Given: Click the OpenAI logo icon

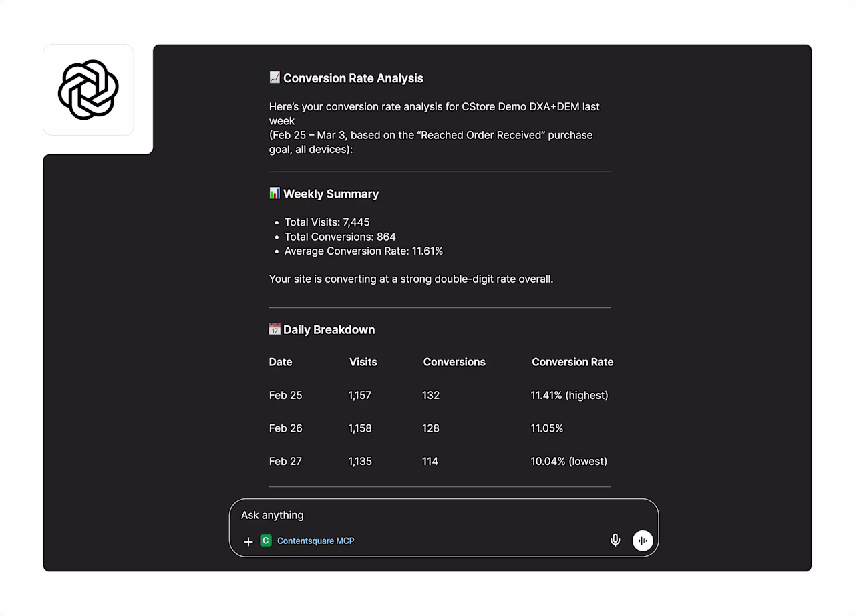Looking at the screenshot, I should [88, 90].
